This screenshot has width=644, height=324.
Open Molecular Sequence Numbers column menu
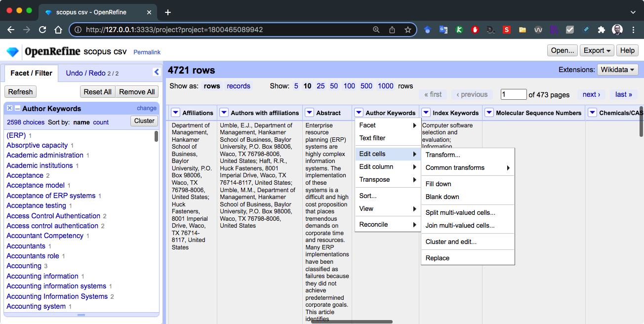[x=489, y=113]
